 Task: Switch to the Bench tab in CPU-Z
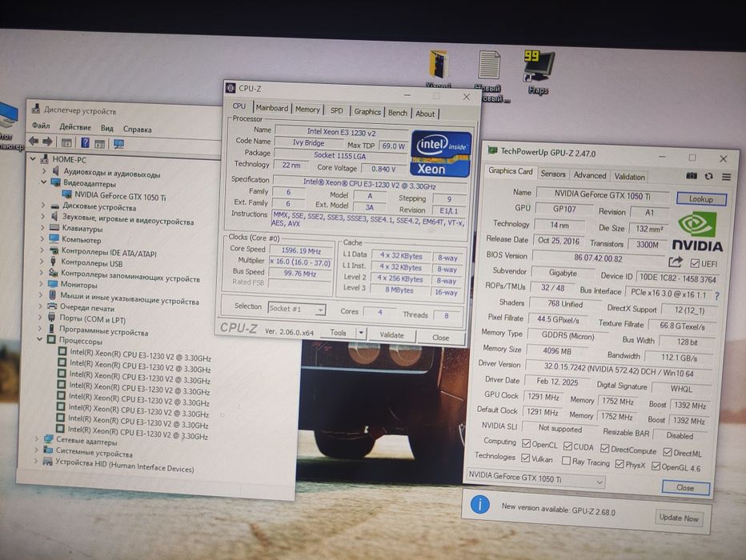click(x=397, y=113)
